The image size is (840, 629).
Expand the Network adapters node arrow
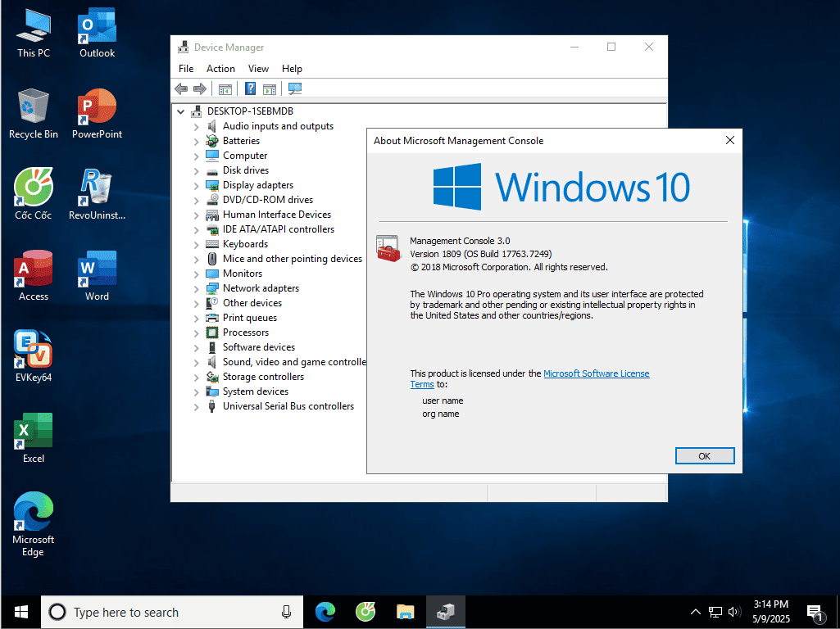(196, 289)
